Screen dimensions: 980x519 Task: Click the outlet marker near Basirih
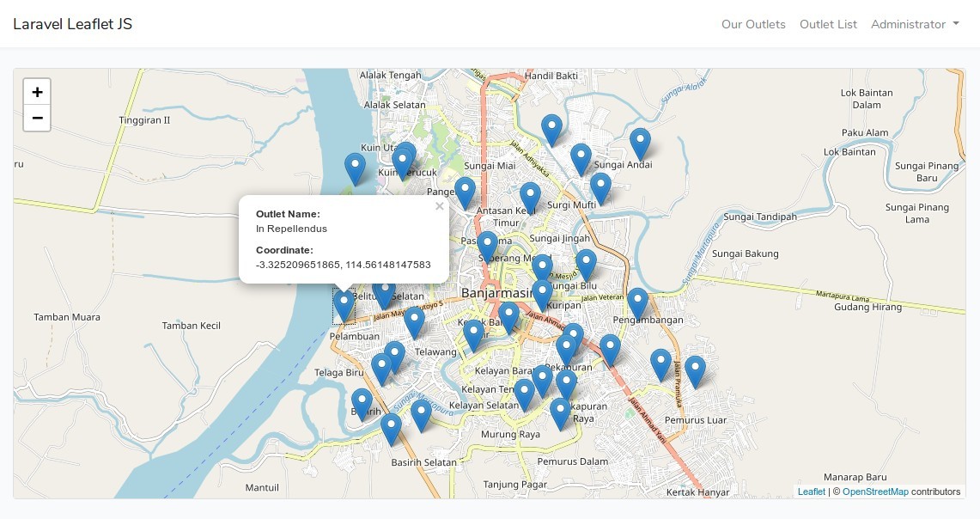click(x=361, y=398)
